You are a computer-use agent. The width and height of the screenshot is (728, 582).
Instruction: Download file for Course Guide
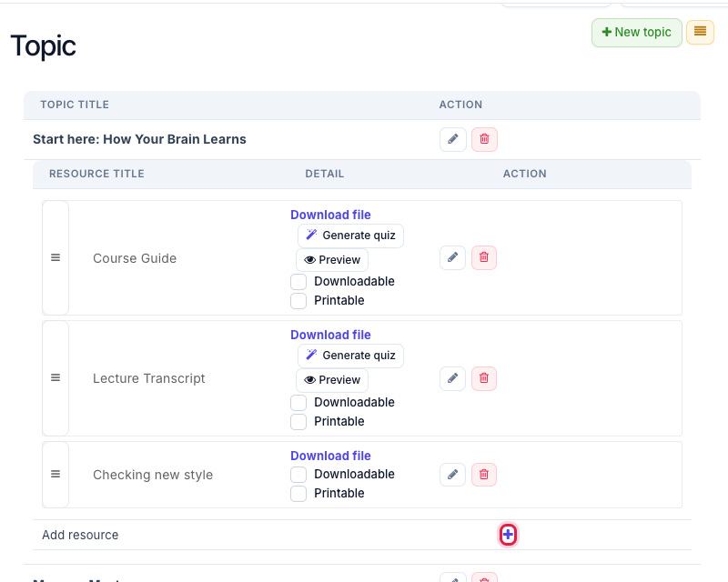point(330,215)
